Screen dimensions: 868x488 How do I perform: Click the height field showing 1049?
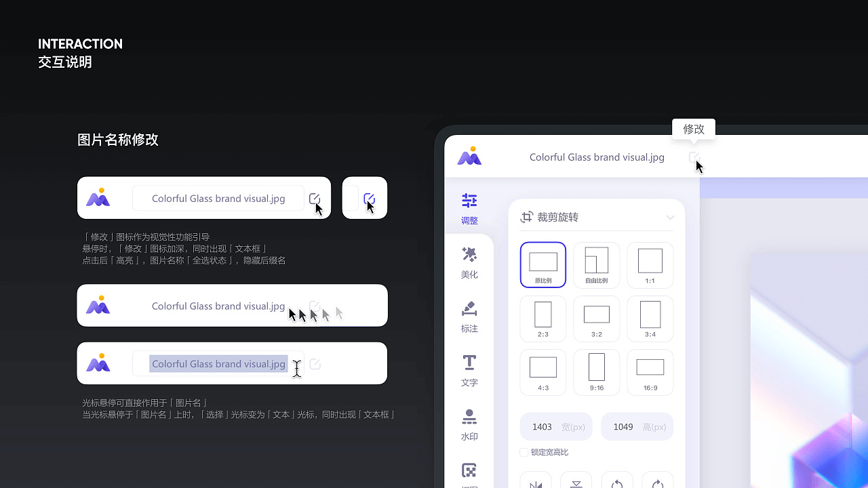coord(637,427)
